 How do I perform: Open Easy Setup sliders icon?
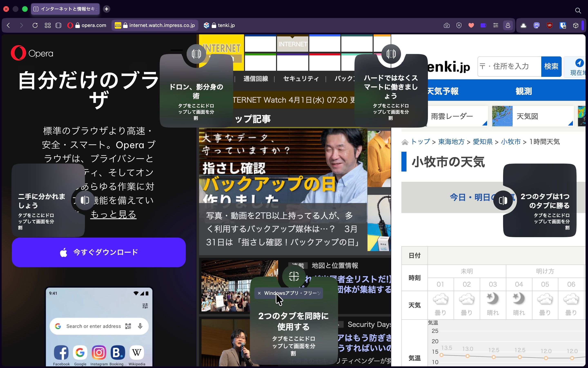click(x=496, y=25)
